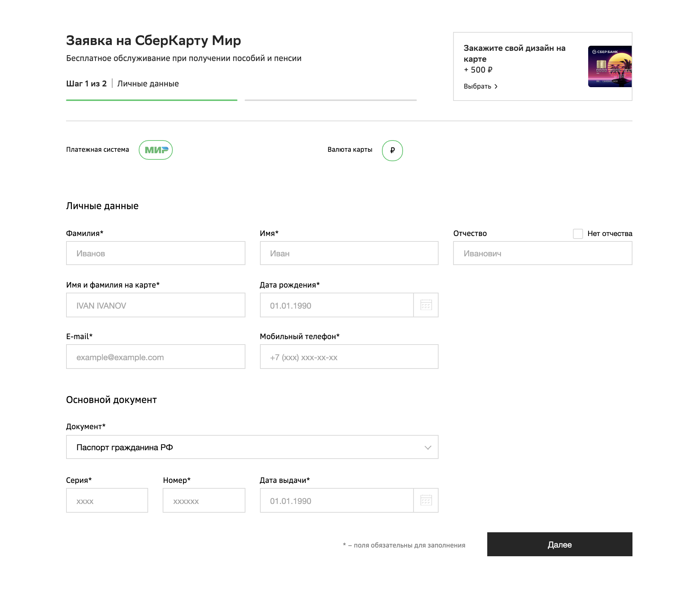Select the MIR payment system icon
The image size is (700, 594).
point(156,150)
